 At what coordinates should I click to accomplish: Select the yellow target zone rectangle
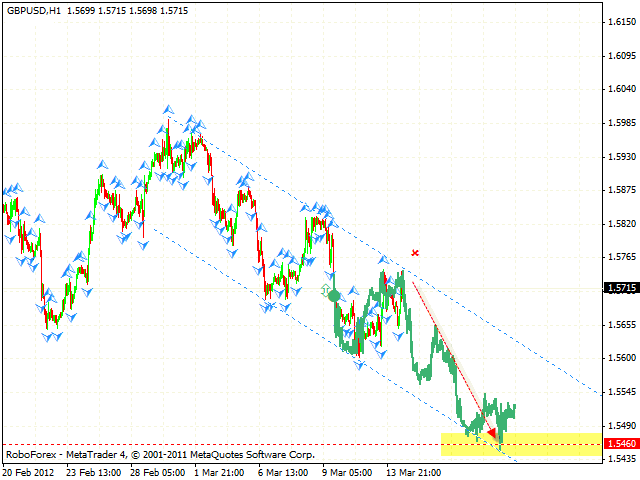coord(520,444)
